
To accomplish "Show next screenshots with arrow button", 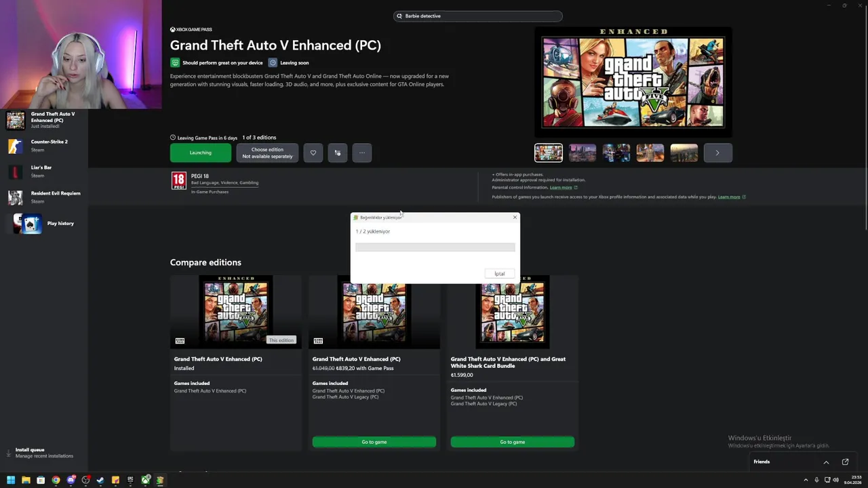I will pyautogui.click(x=717, y=152).
